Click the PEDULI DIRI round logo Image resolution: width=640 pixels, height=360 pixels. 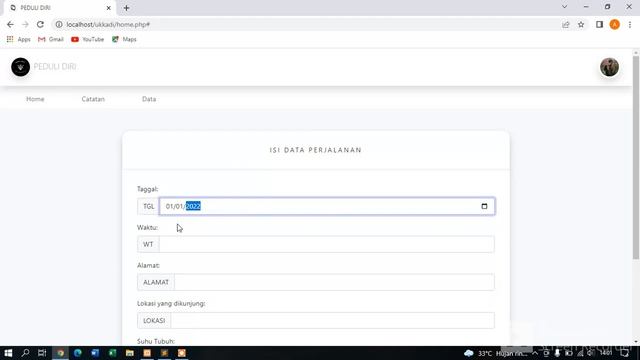coord(20,67)
